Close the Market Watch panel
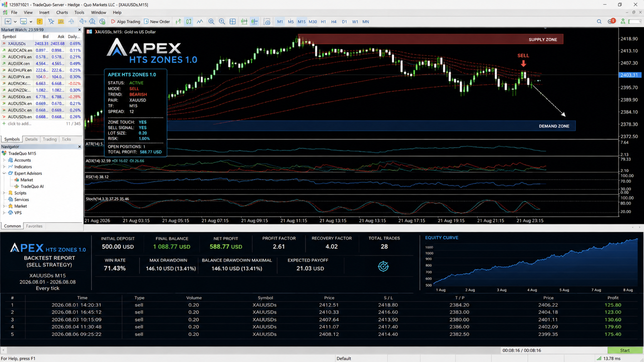644x362 pixels. pyautogui.click(x=80, y=30)
